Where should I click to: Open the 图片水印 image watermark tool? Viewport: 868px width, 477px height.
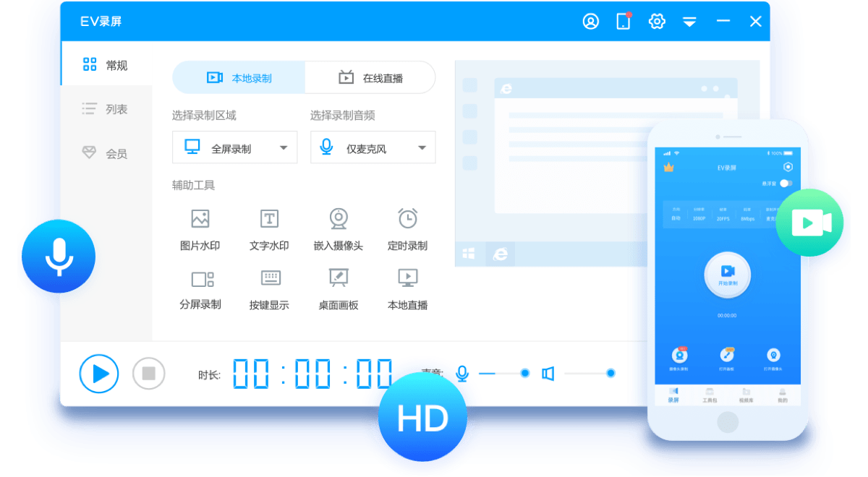point(200,230)
